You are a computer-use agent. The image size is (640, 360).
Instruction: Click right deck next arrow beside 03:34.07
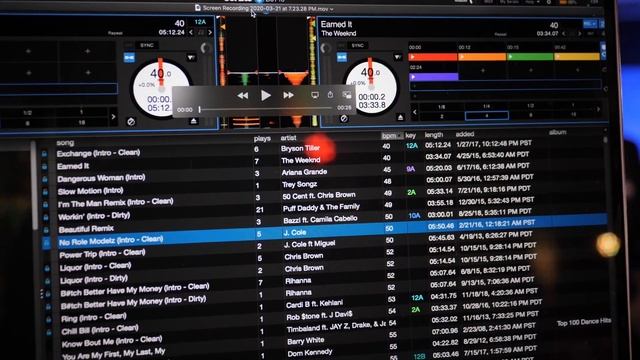point(580,33)
